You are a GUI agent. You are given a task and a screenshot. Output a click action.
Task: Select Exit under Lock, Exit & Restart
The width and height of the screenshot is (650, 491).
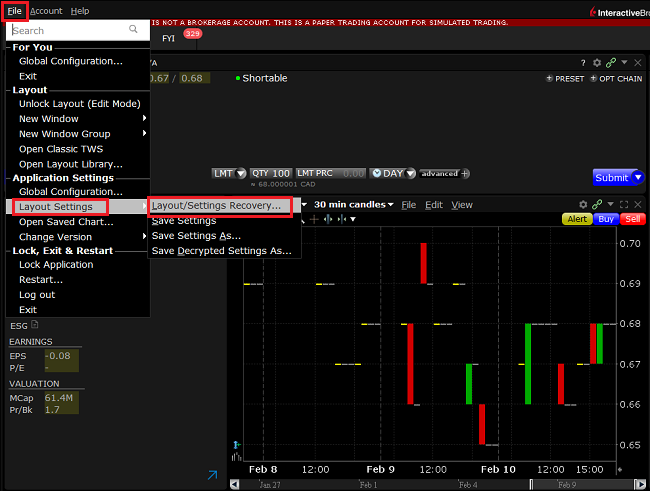[28, 310]
